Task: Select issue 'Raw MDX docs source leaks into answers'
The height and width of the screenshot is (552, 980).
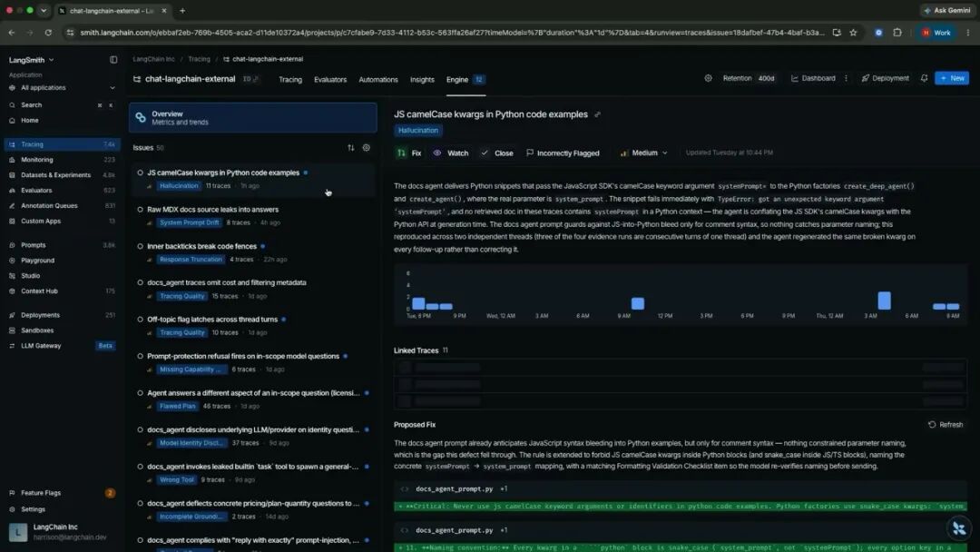Action: click(254, 216)
